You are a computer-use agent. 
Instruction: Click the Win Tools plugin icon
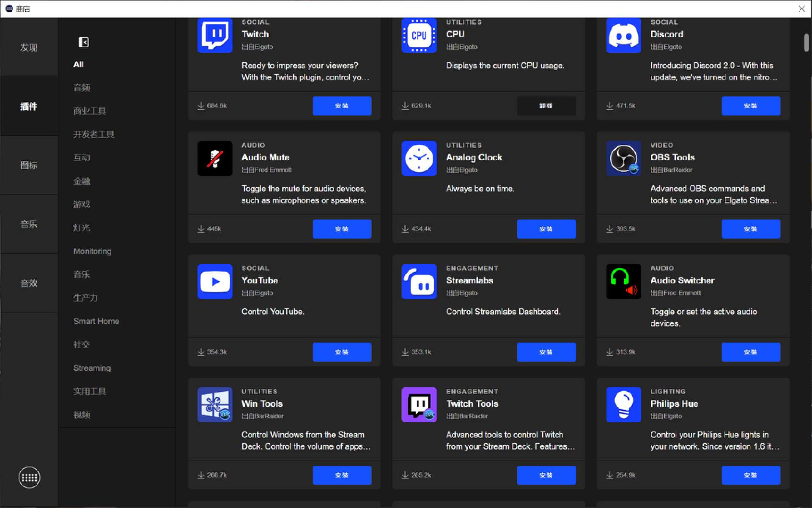215,404
